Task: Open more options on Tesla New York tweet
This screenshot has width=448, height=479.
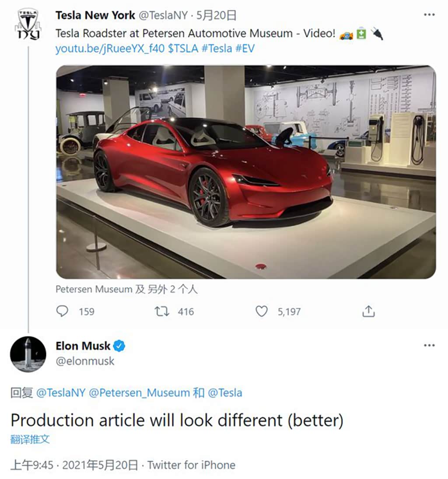Action: click(429, 15)
